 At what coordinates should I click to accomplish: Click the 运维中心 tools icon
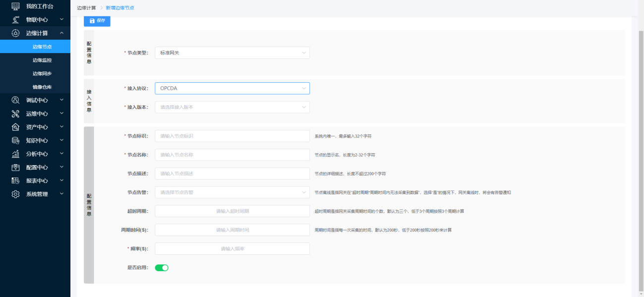tap(15, 114)
